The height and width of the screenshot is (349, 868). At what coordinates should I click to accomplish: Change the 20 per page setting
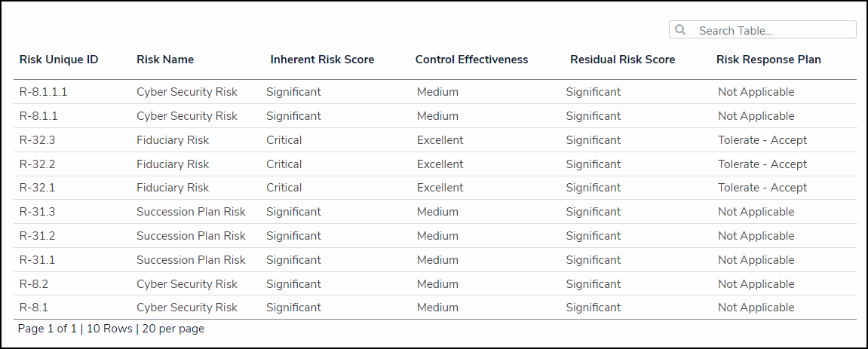pos(173,329)
